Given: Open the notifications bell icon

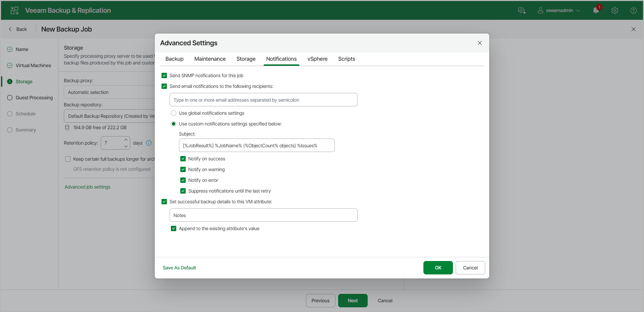Looking at the screenshot, I should pyautogui.click(x=596, y=10).
